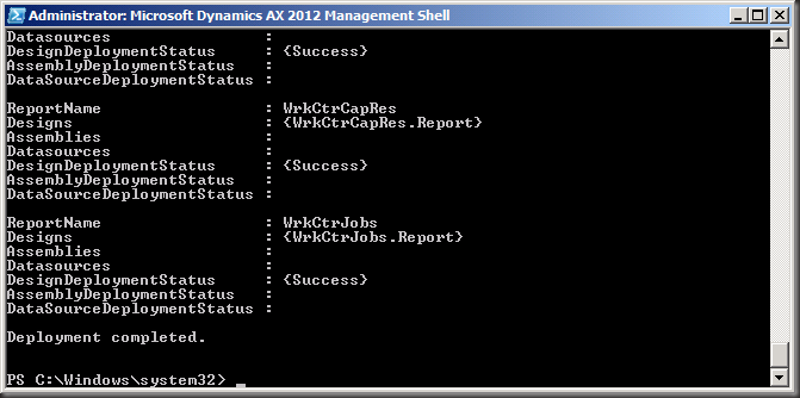The height and width of the screenshot is (398, 800).
Task: Click the topmost {Success} status value
Action: click(325, 52)
